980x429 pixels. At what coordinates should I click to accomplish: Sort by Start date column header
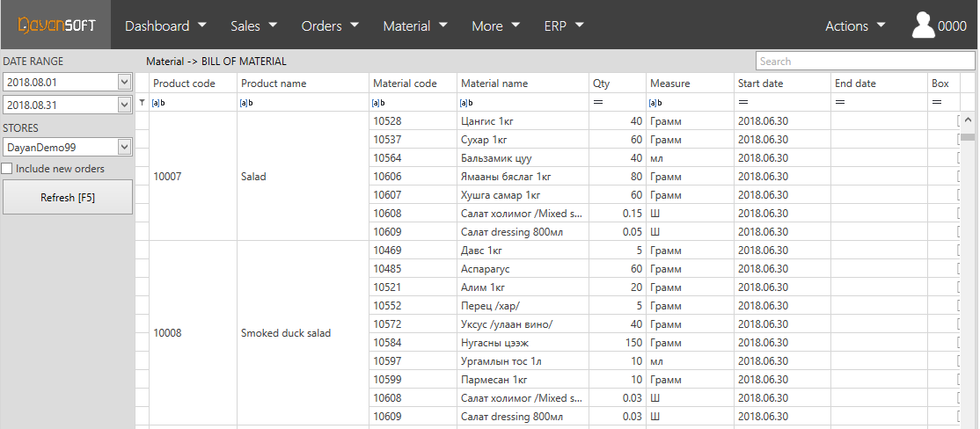pos(782,83)
